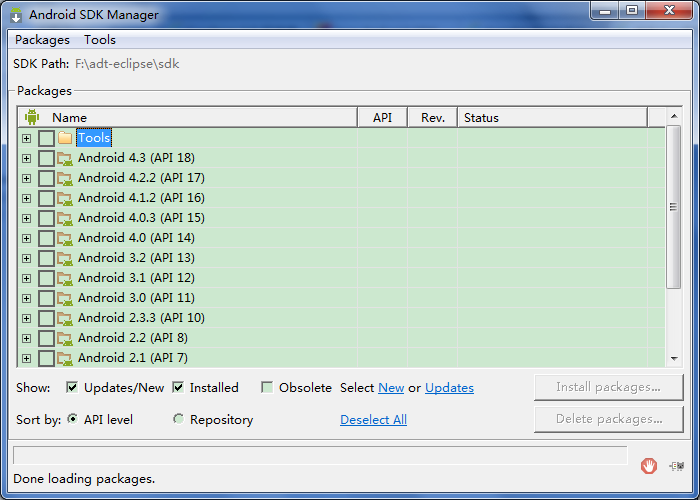This screenshot has height=500, width=700.
Task: Select the Tools row label
Action: tap(94, 138)
